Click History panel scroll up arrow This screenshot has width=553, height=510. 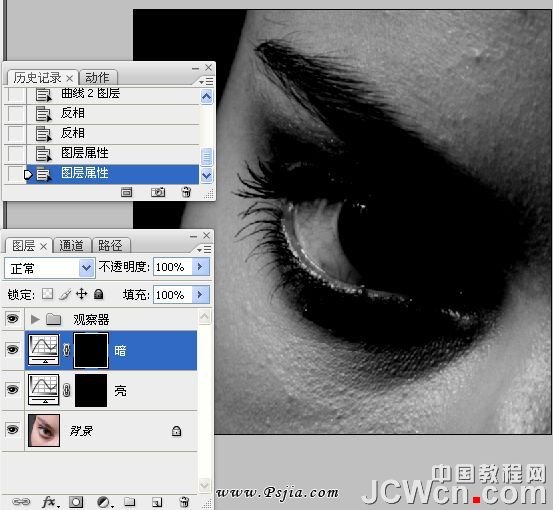tap(206, 96)
